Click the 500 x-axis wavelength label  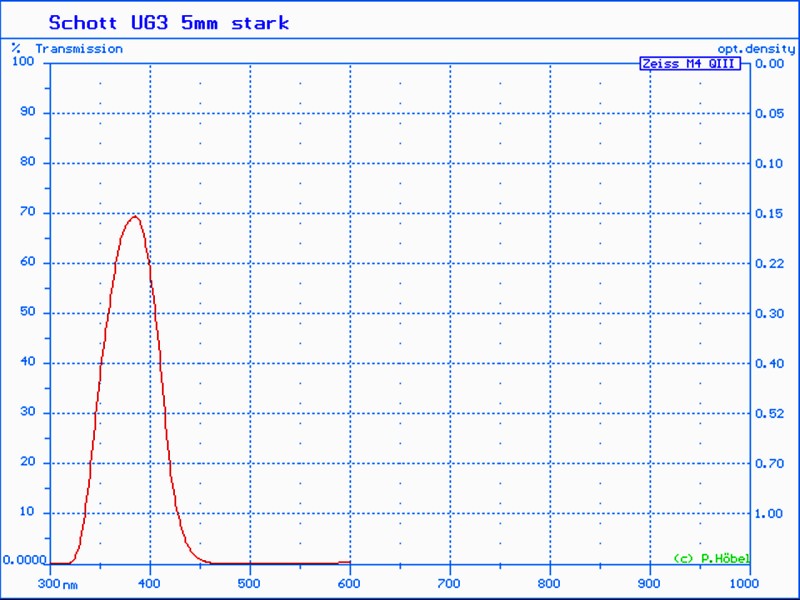(x=249, y=583)
